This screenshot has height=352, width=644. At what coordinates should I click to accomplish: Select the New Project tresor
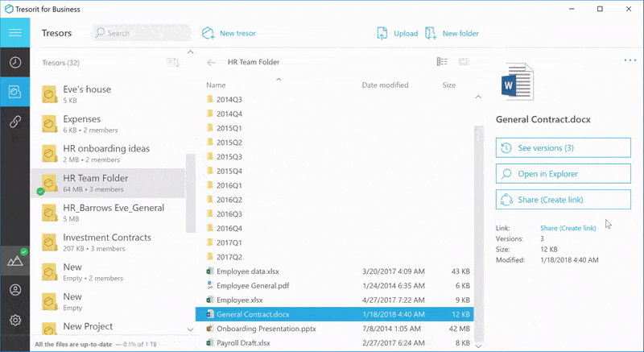(x=108, y=328)
